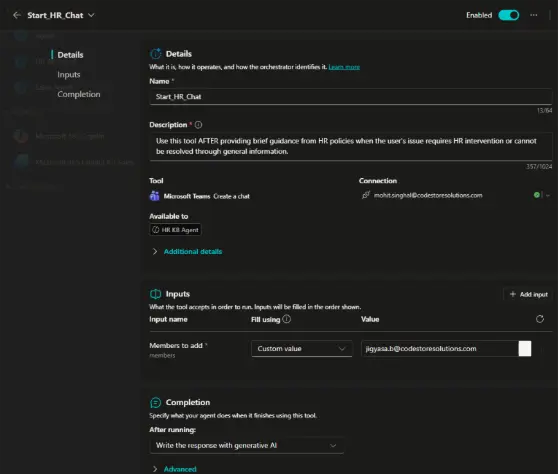This screenshot has width=558, height=474.
Task: Open the Learn more link
Action: click(344, 67)
